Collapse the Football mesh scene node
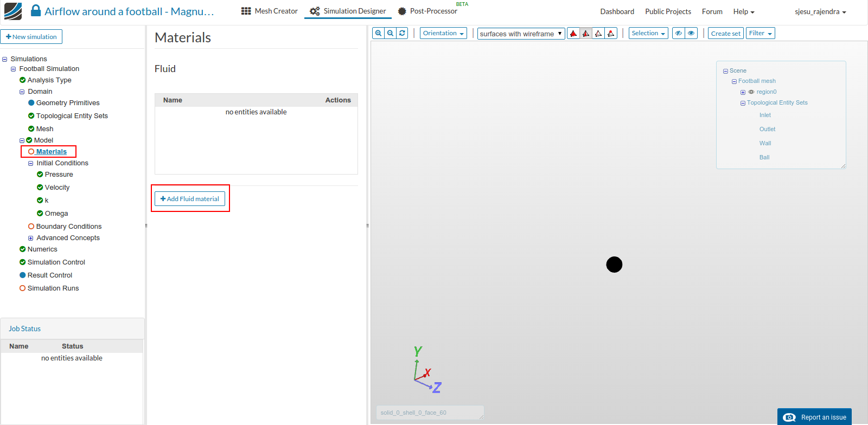868x425 pixels. click(734, 81)
